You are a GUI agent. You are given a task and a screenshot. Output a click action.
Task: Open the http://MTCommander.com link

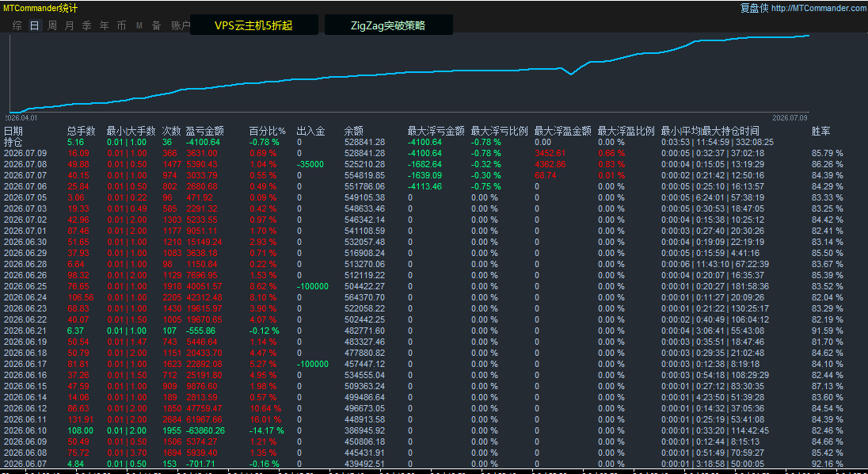pos(819,8)
